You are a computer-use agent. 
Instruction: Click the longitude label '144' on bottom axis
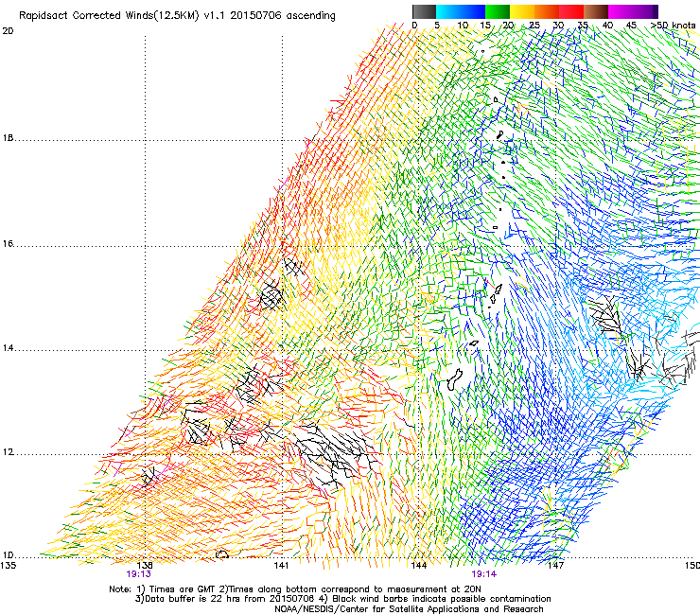pos(418,566)
